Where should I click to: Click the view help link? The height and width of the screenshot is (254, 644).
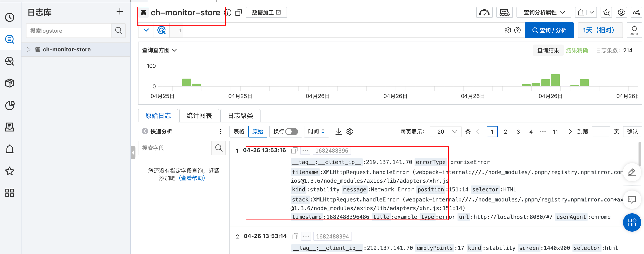tap(192, 178)
